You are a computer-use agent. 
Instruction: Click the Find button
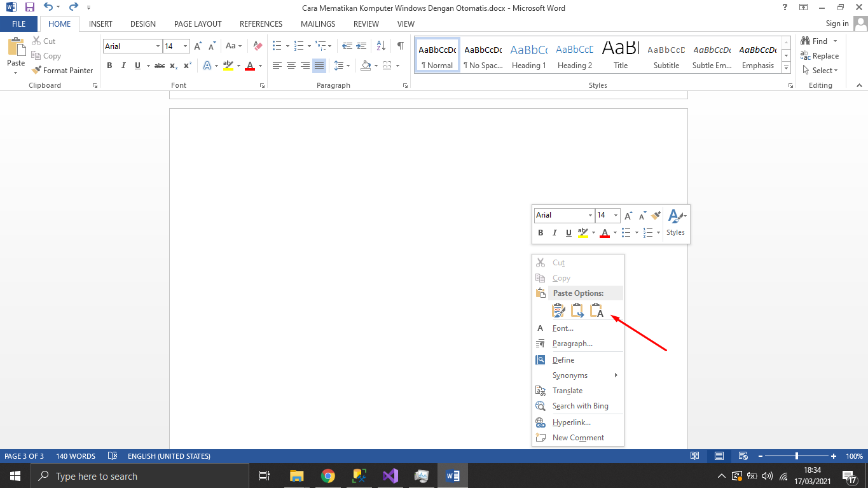point(815,41)
